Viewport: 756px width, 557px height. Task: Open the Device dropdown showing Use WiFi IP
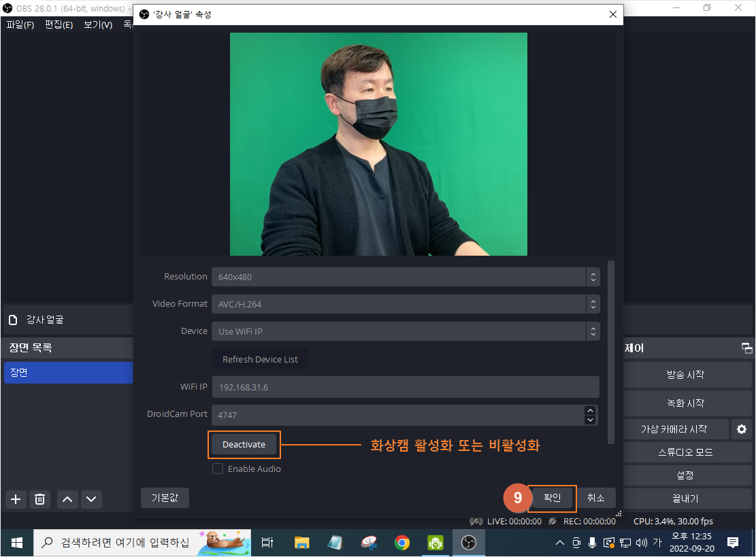[593, 331]
